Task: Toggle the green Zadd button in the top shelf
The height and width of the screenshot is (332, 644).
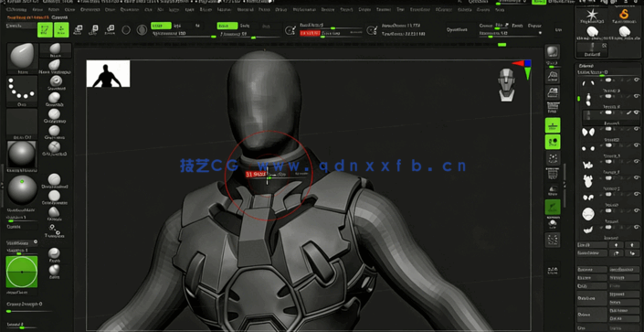Action: tap(227, 26)
